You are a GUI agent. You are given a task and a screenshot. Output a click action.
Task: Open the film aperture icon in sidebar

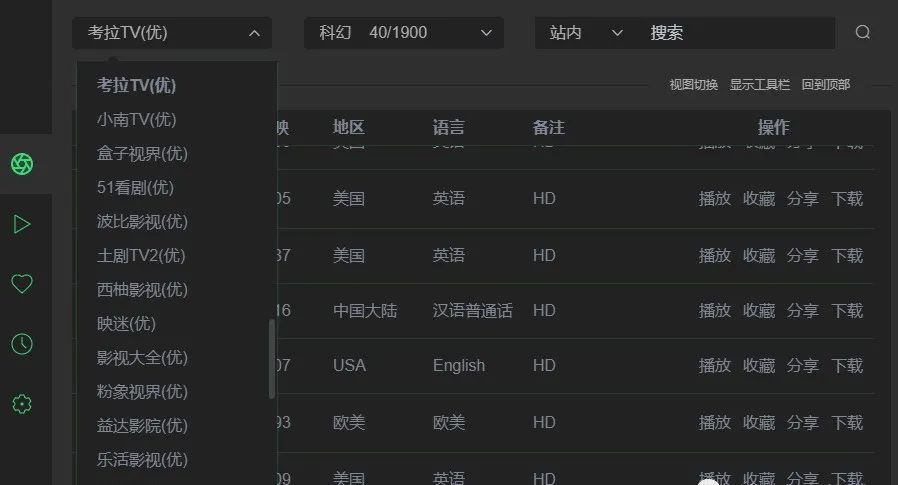pos(22,164)
